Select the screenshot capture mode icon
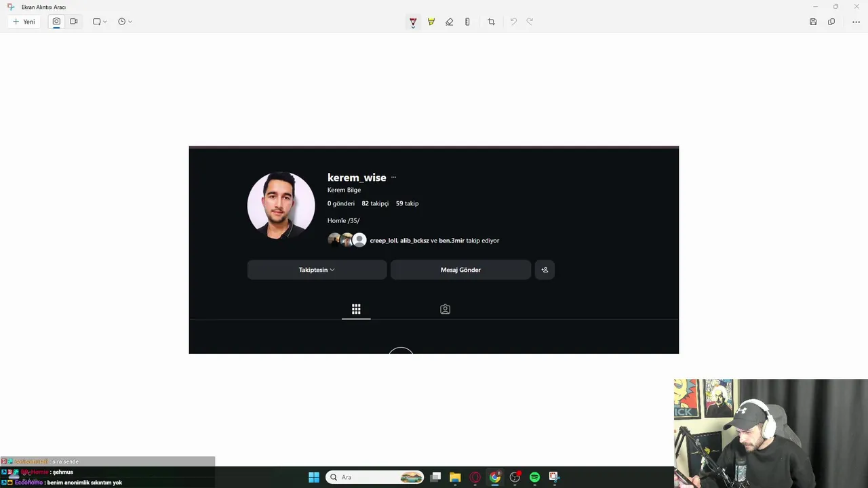Image resolution: width=868 pixels, height=488 pixels. (x=56, y=22)
